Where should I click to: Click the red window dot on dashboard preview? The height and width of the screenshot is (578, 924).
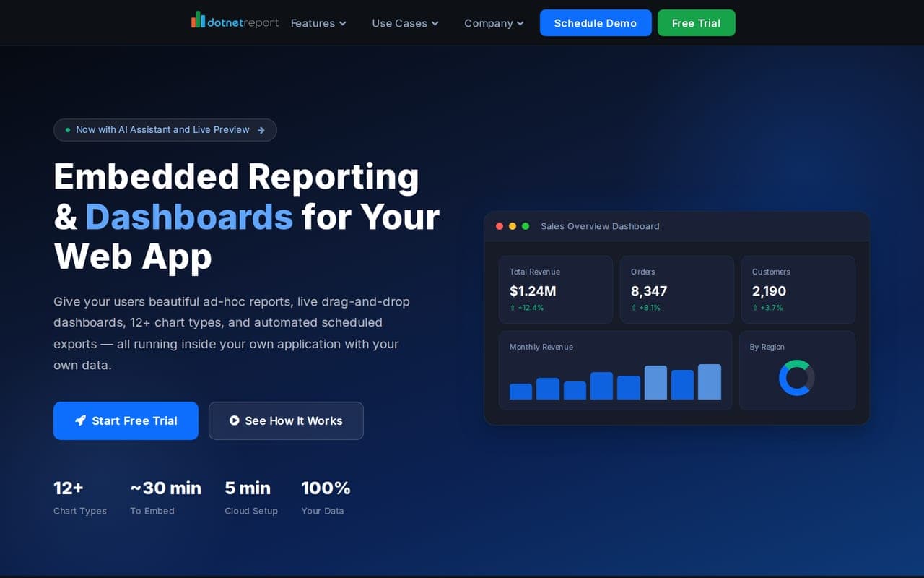[500, 226]
